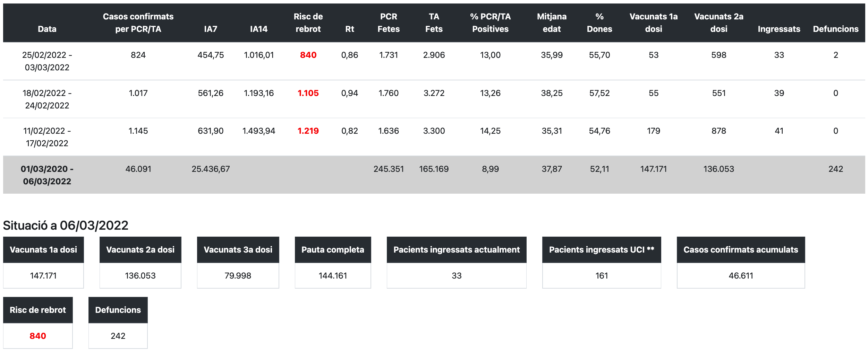Click the 'Casos confirmats per PCR/TA' column header
Screen dimensions: 868x352
pos(138,23)
